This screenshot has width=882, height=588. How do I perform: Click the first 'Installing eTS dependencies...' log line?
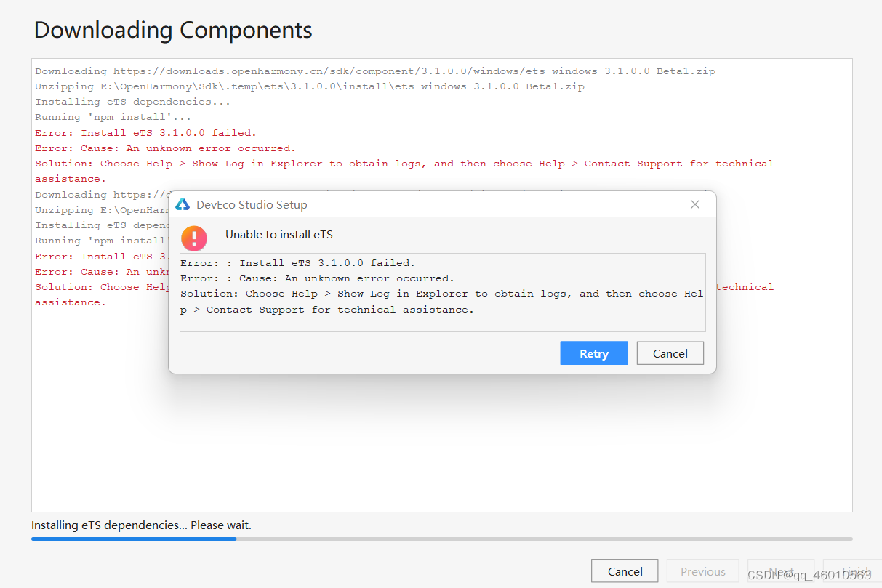coord(132,102)
